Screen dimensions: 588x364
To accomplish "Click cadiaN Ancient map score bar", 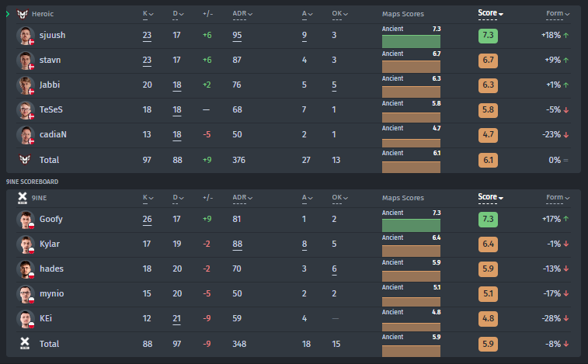I will [x=411, y=144].
